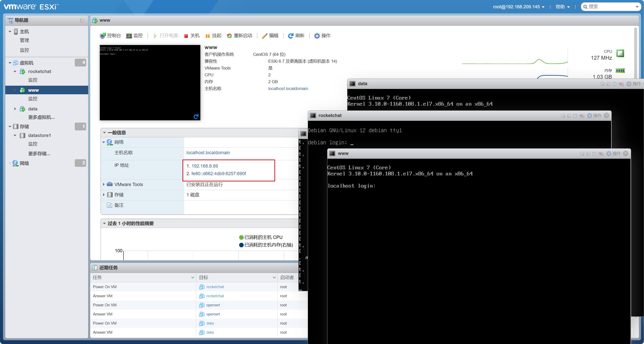Click the 编辑 pencil edit icon

point(265,36)
